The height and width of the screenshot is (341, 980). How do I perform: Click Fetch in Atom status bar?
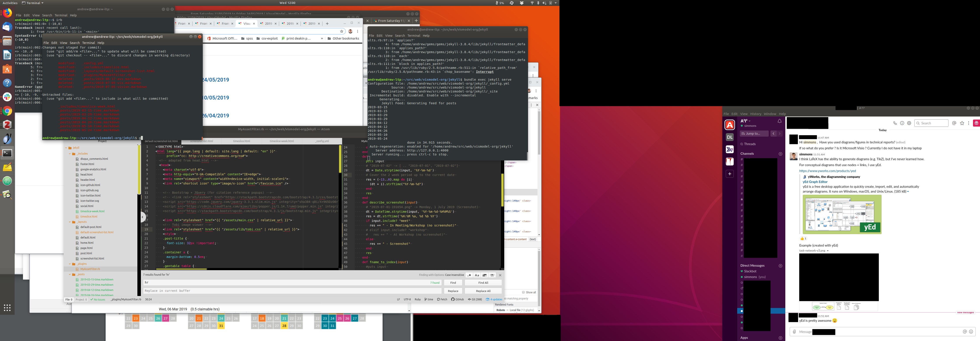click(442, 299)
